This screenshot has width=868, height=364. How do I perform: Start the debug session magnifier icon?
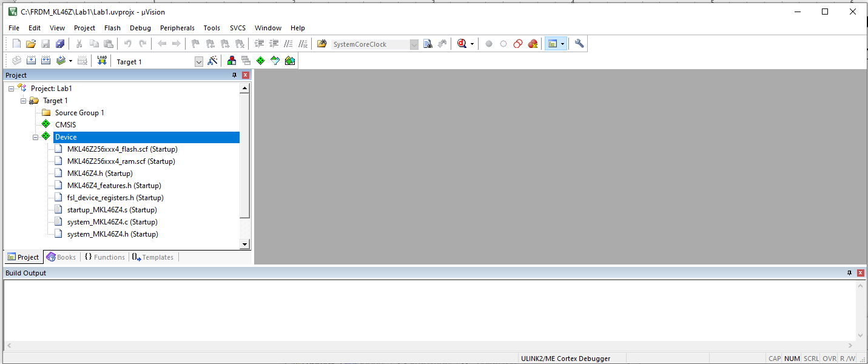pyautogui.click(x=462, y=44)
